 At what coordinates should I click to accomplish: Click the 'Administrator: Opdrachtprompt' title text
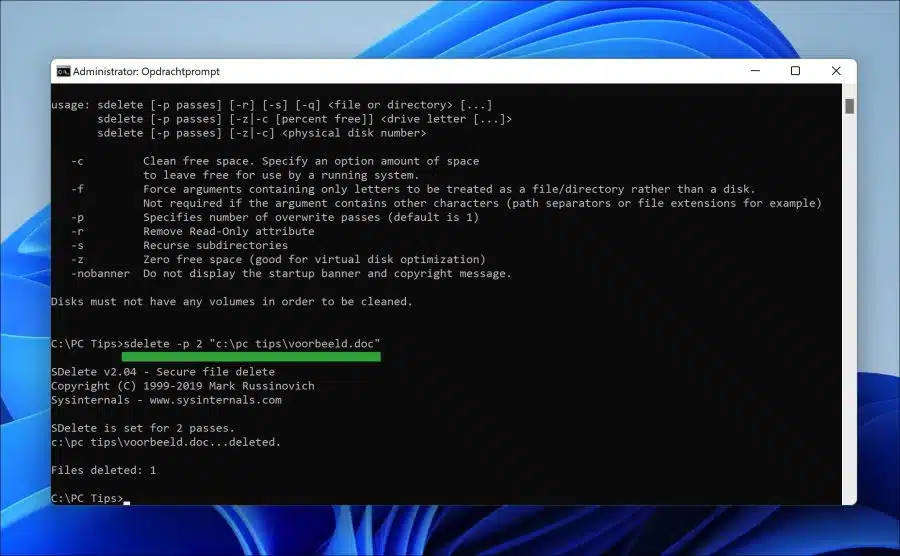pos(146,71)
